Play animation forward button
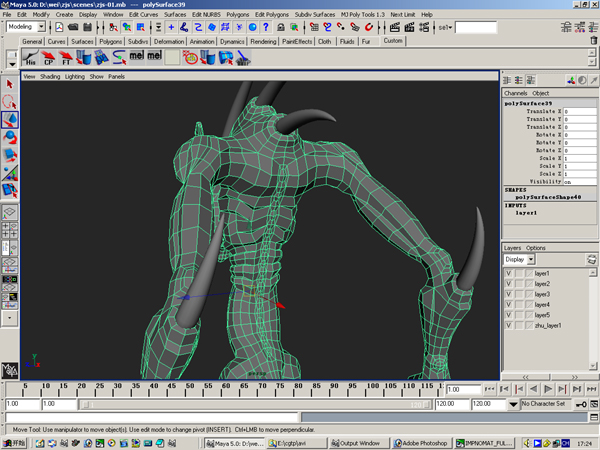 pyautogui.click(x=548, y=389)
